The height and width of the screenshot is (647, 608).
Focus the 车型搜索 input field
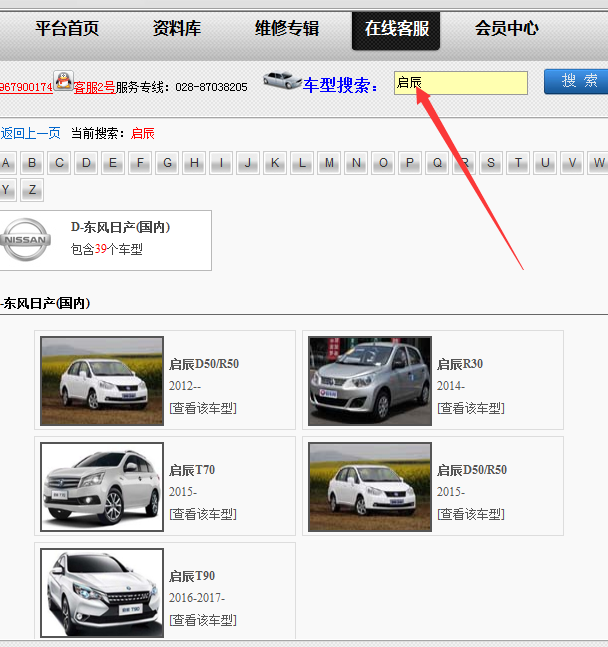click(461, 83)
